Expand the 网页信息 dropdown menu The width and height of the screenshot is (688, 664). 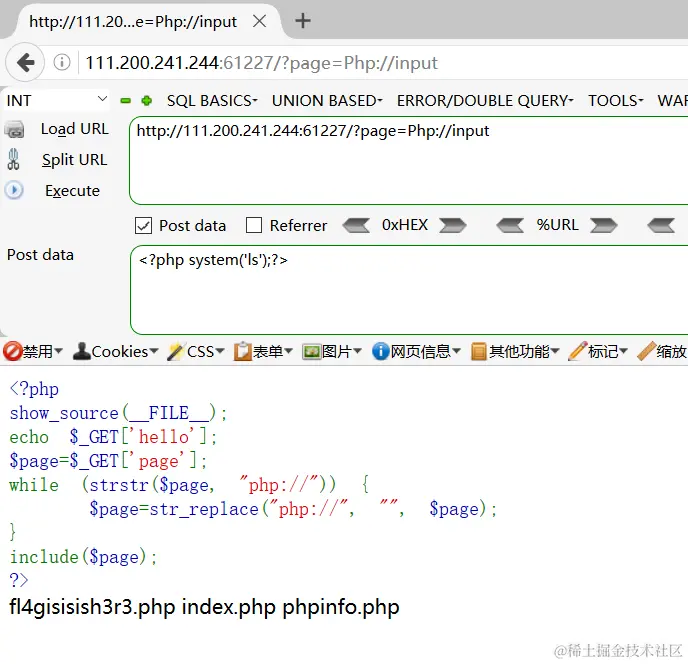(456, 351)
